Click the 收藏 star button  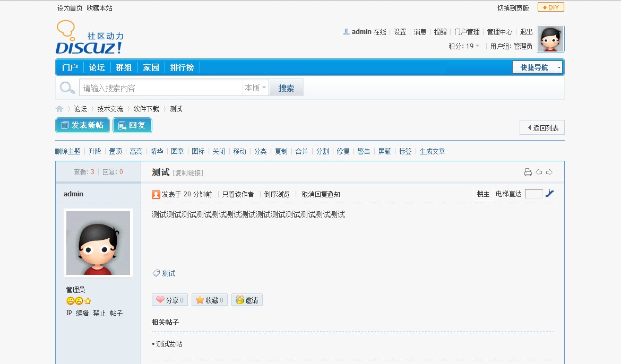pyautogui.click(x=209, y=300)
